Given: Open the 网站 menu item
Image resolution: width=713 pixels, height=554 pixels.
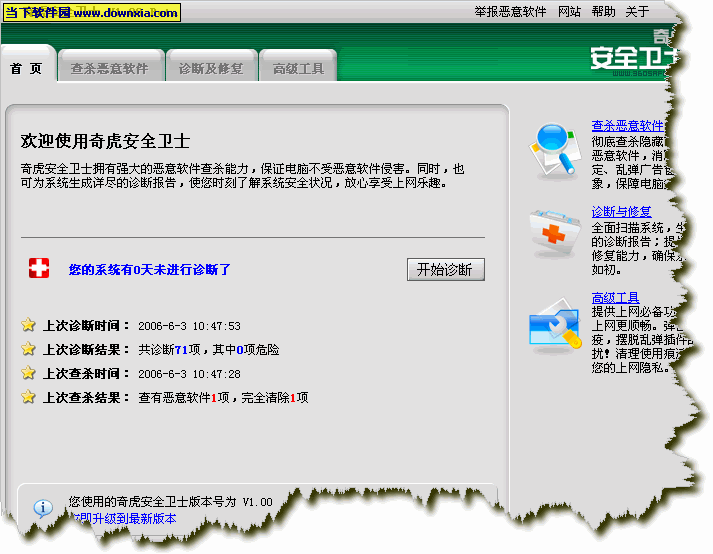Looking at the screenshot, I should pyautogui.click(x=569, y=12).
